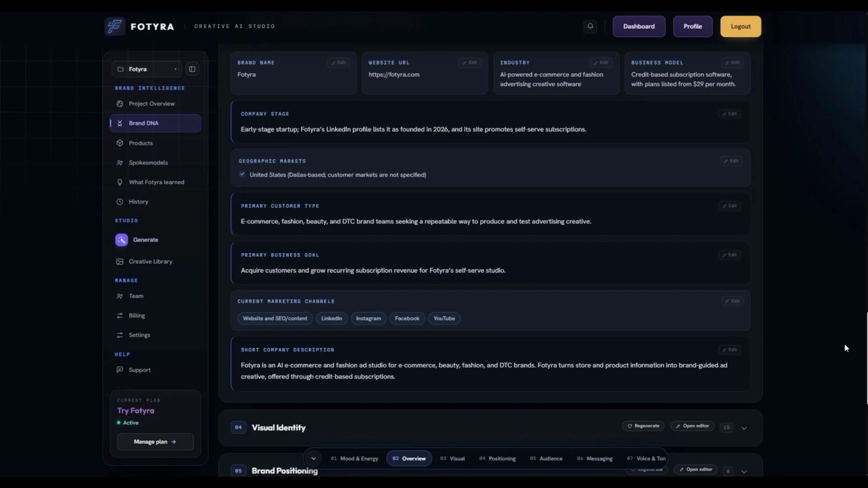The image size is (868, 488).
Task: Click the Products box icon
Action: click(120, 143)
